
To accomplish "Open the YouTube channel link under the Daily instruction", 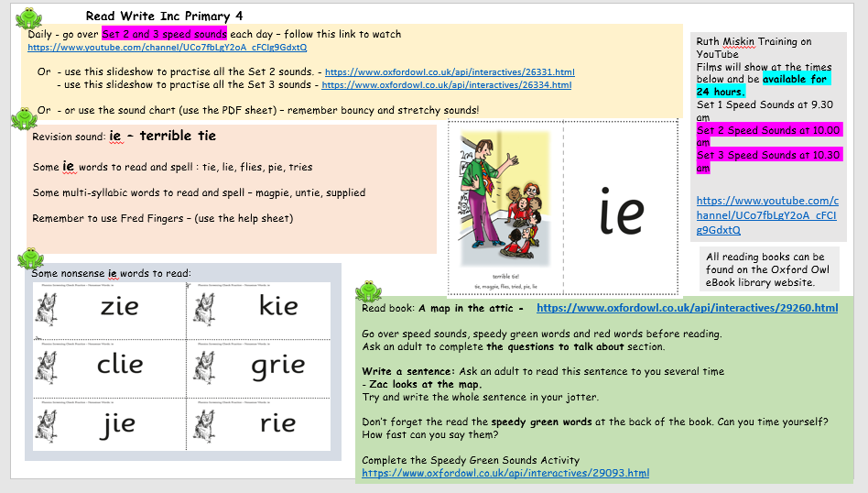I will coord(168,48).
